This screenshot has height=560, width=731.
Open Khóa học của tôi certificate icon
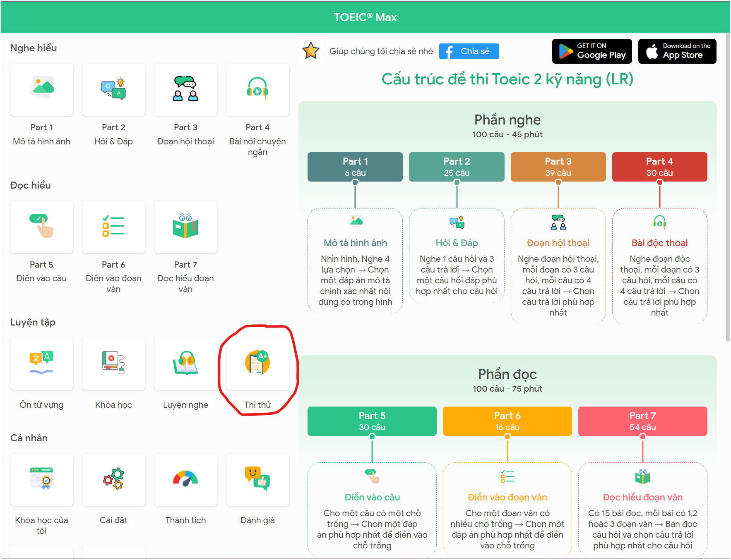[x=41, y=479]
